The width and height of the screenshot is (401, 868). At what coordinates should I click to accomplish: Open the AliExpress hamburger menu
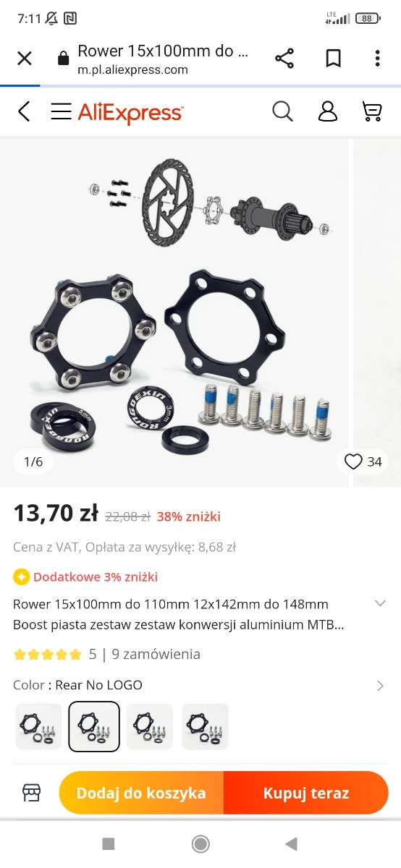[x=61, y=111]
